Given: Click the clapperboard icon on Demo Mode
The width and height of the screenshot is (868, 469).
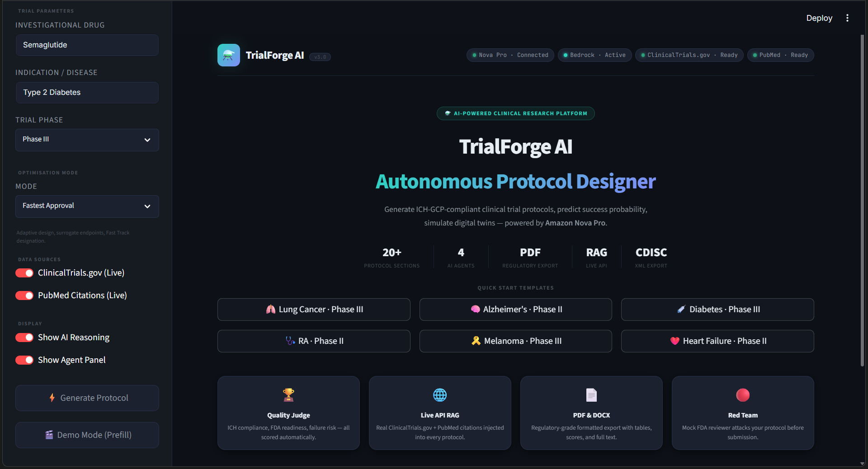Looking at the screenshot, I should 49,435.
